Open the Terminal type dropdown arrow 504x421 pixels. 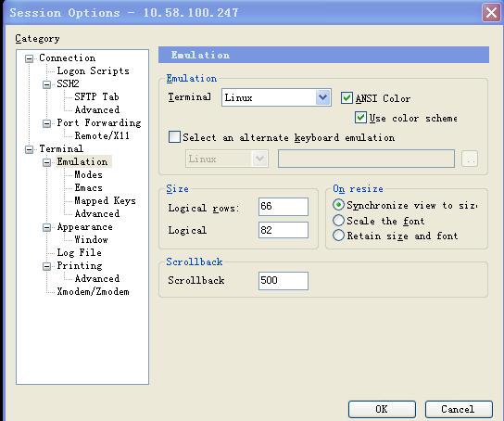pos(323,97)
